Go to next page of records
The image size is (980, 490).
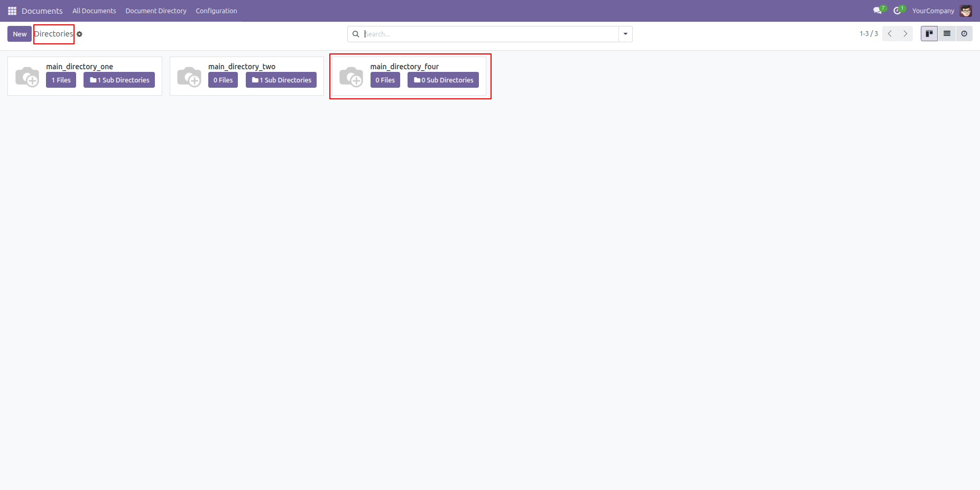905,34
